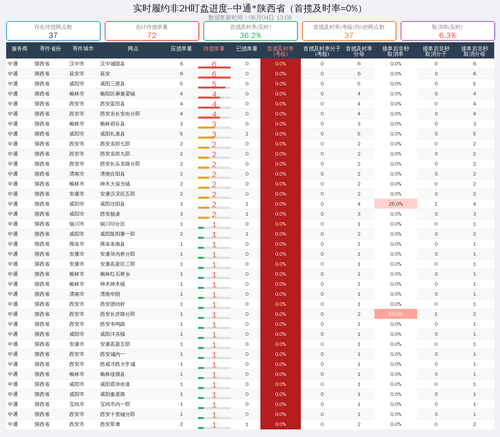Sort by the 服务商 column header
The image size is (500, 437).
19,49
